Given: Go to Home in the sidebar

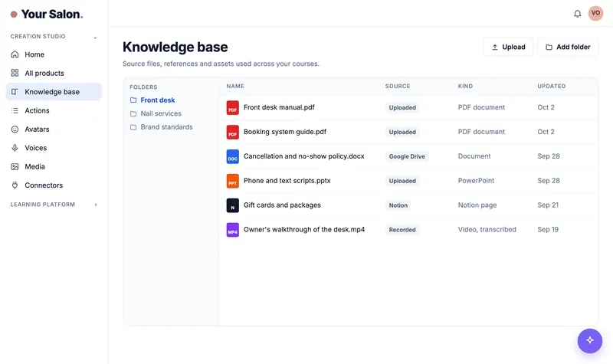Looking at the screenshot, I should (54, 54).
